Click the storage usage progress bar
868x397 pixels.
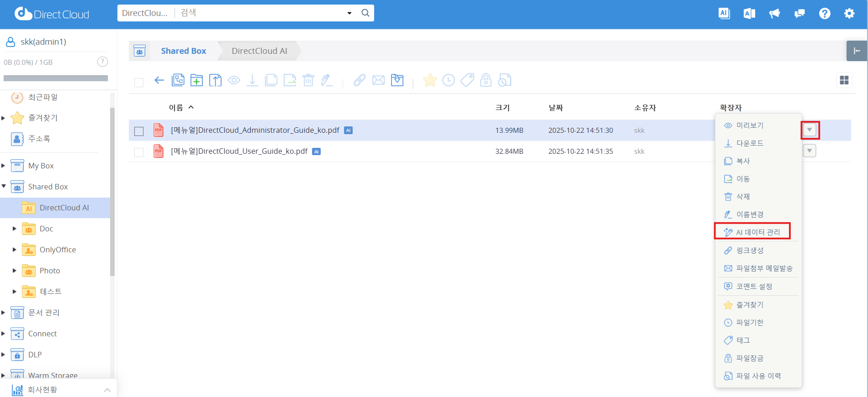(x=56, y=78)
